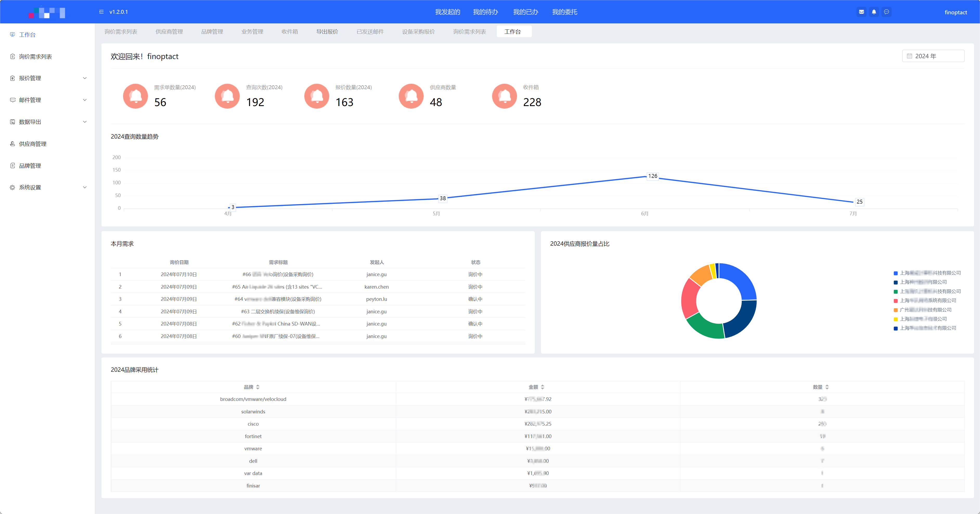The image size is (980, 514).
Task: Click the 工作台 icon in sidebar
Action: pos(12,35)
